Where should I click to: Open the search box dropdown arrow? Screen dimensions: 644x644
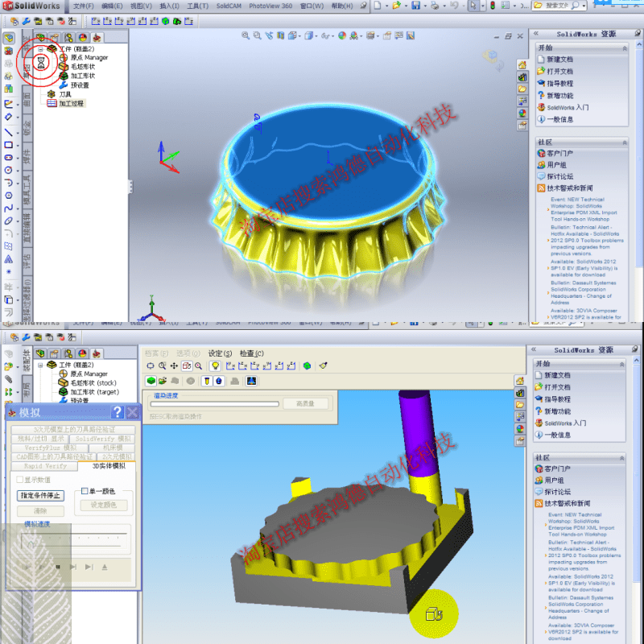pos(584,6)
